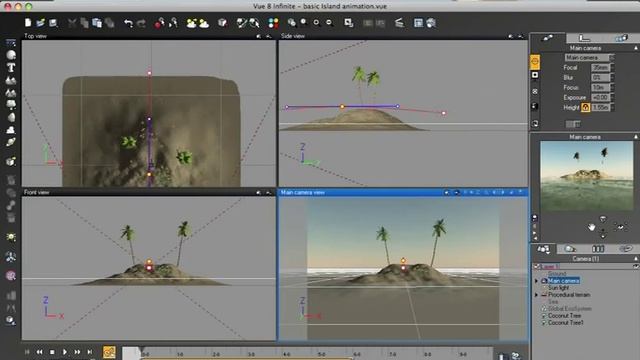The image size is (640, 360).
Task: Add a terrain with mountain icon
Action: coord(11,80)
